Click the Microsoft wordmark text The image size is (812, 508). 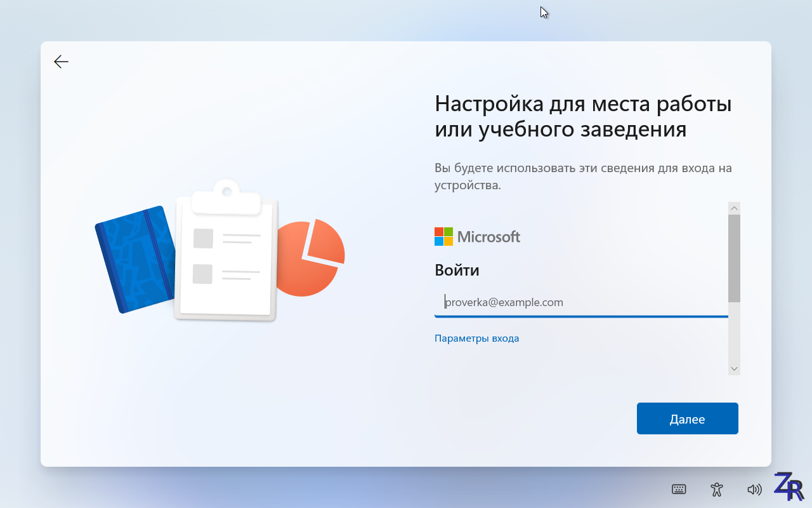[x=488, y=237]
